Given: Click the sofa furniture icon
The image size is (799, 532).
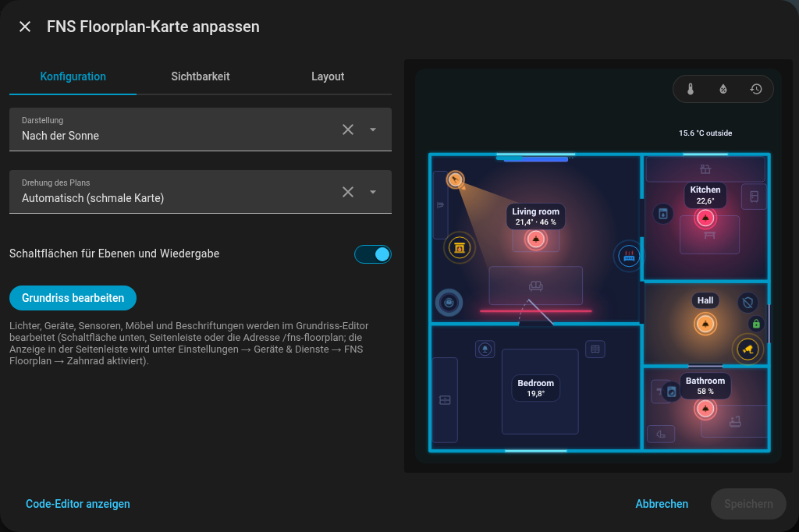Looking at the screenshot, I should [x=535, y=286].
